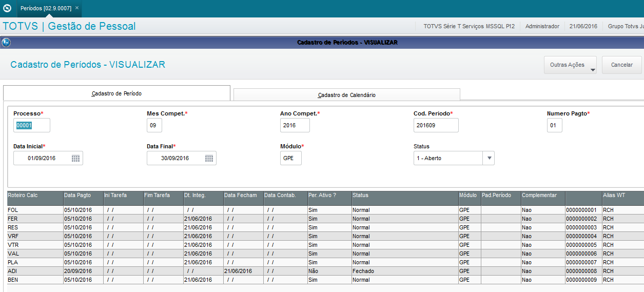Open calendar picker for Data Final
This screenshot has width=644, height=292.
(x=209, y=158)
